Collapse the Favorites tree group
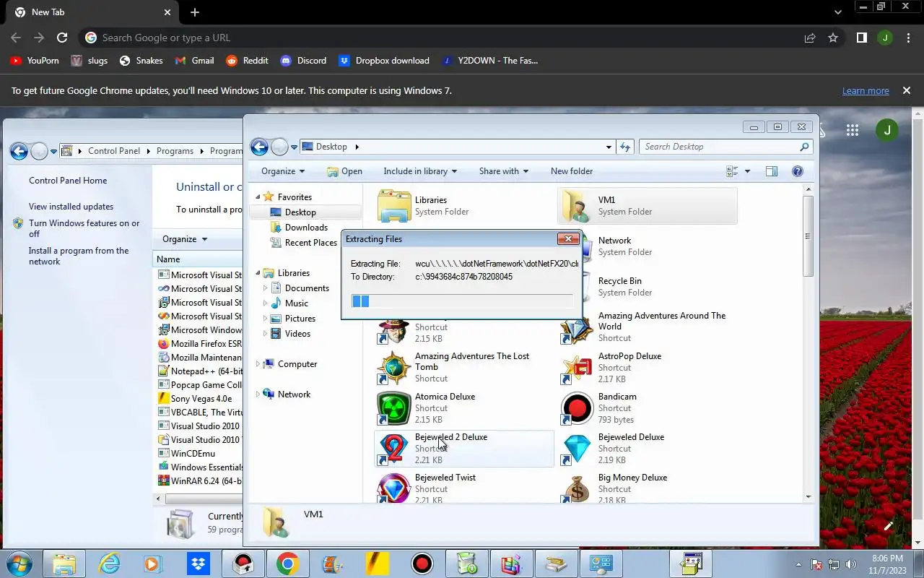924x578 pixels. [258, 197]
